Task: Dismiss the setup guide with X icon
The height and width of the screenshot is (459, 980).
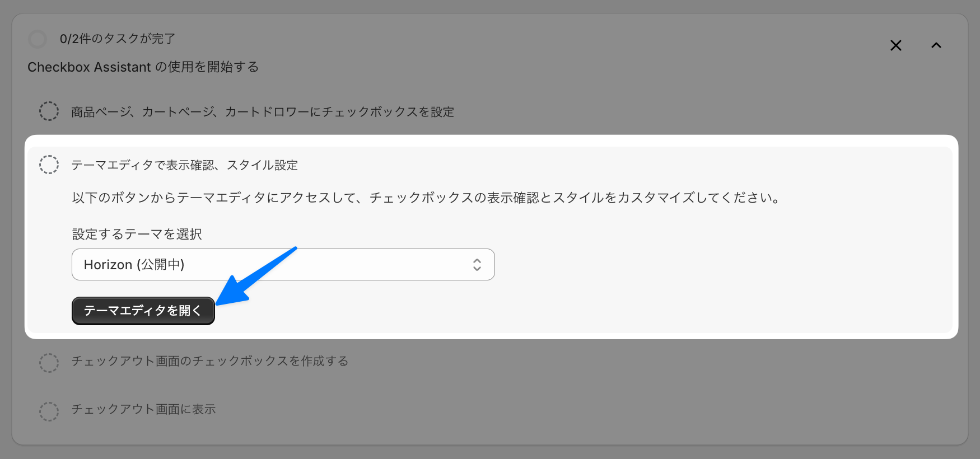Action: [896, 45]
